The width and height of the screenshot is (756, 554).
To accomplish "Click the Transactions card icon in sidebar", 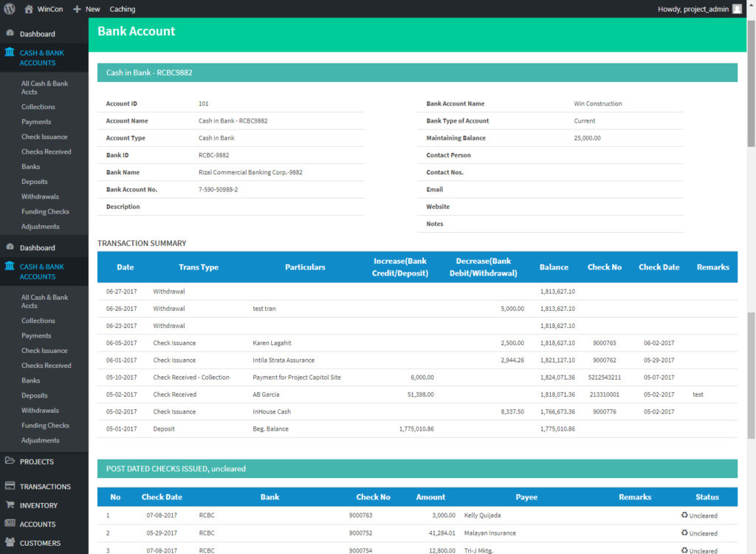I will click(10, 486).
